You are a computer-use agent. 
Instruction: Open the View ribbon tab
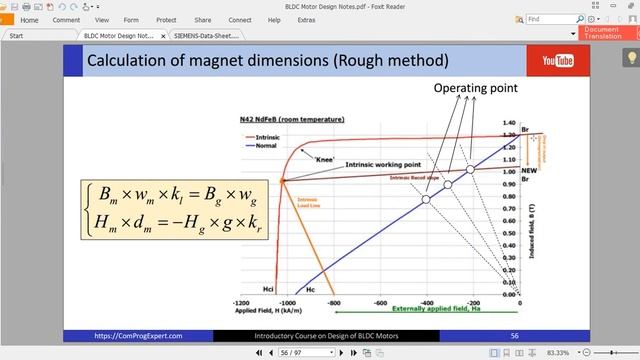pyautogui.click(x=102, y=20)
